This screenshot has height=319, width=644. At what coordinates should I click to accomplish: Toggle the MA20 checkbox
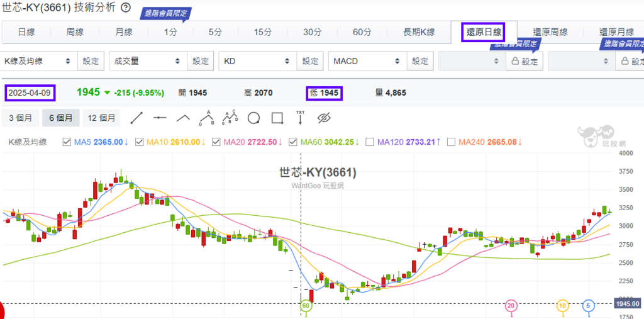[x=216, y=142]
